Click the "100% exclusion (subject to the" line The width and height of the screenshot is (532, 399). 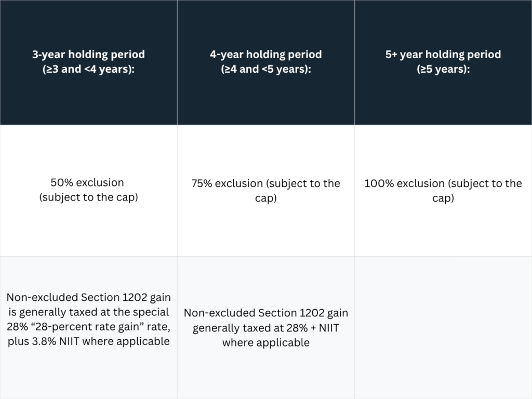[x=443, y=183]
